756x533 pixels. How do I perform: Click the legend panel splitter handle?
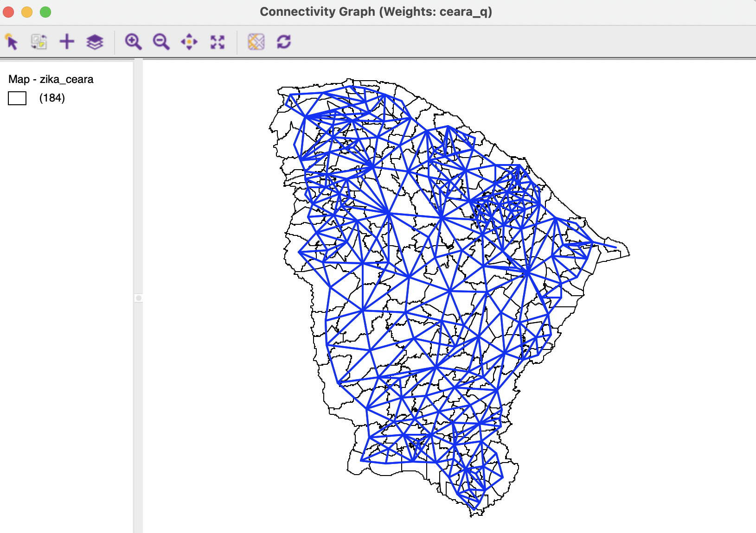138,298
